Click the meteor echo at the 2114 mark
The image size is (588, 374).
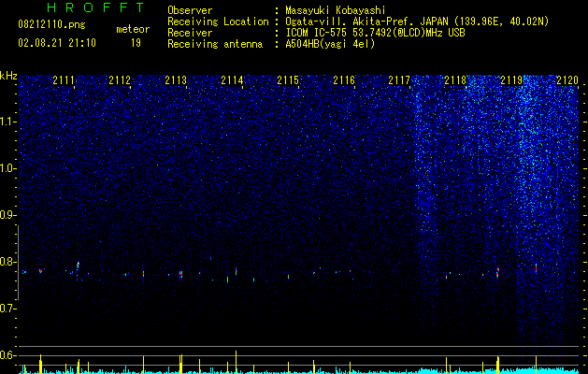236,271
